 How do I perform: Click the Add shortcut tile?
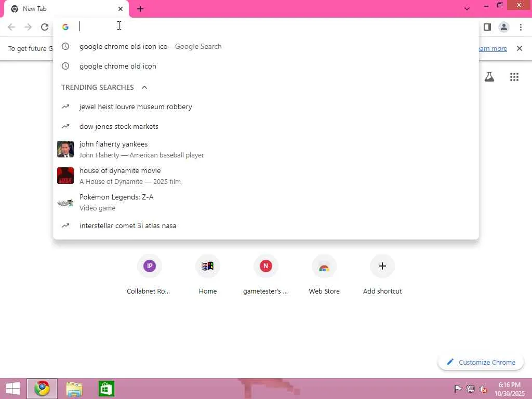[382, 274]
